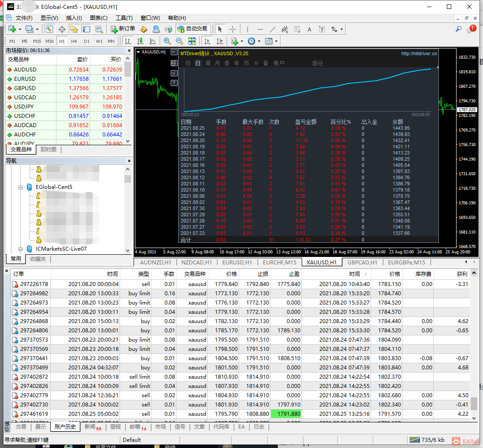Open the EURUSD,H1 chart tab

click(237, 262)
